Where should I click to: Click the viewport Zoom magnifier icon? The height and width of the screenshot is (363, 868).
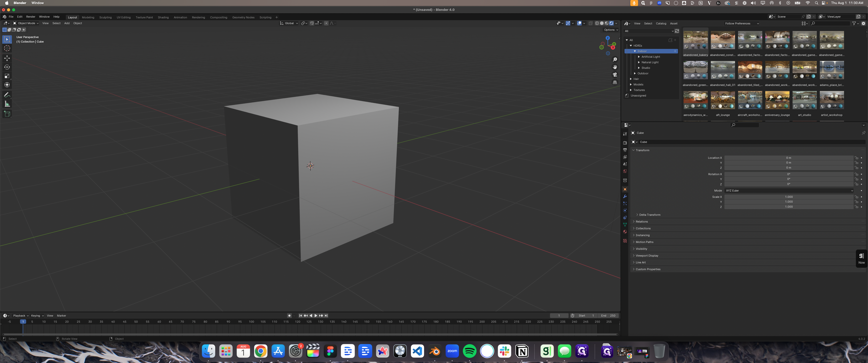tap(615, 59)
